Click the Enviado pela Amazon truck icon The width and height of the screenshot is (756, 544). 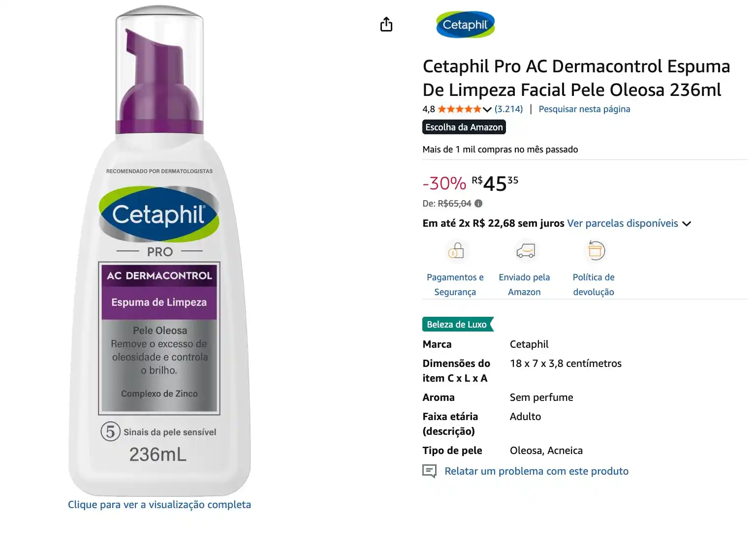525,250
